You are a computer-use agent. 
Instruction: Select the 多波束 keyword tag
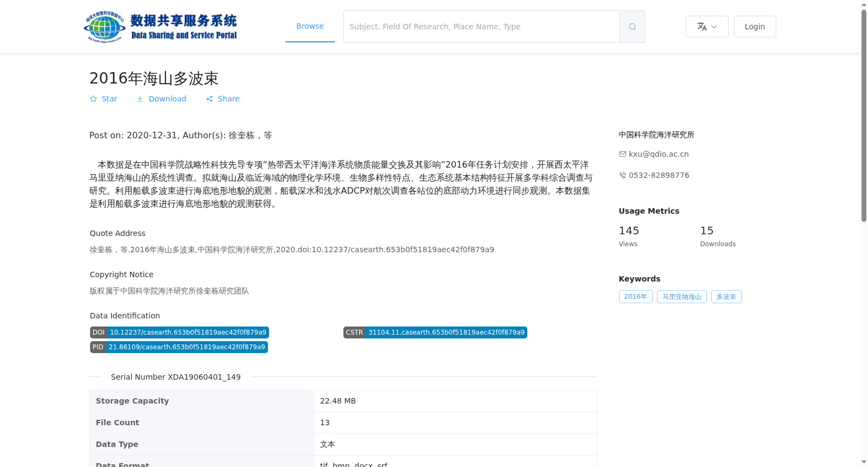click(x=726, y=297)
